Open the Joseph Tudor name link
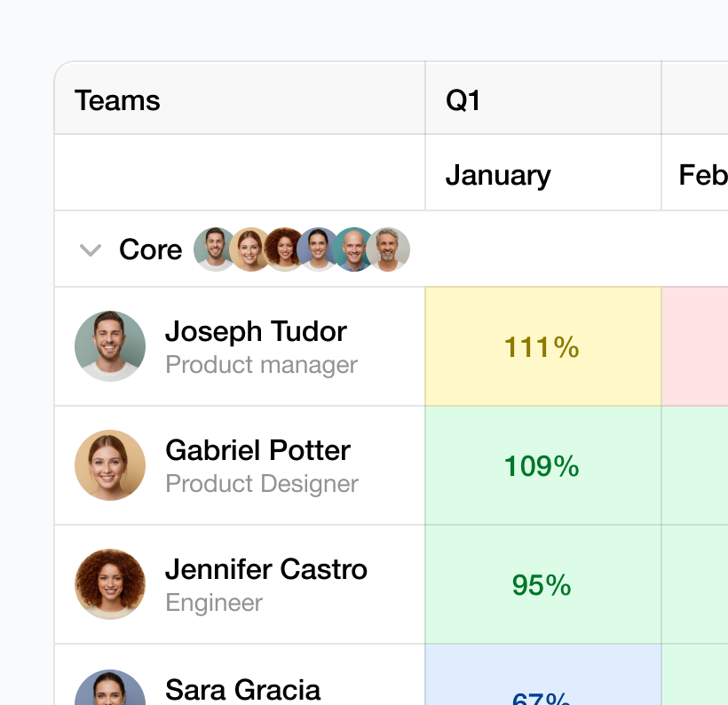 click(x=256, y=332)
